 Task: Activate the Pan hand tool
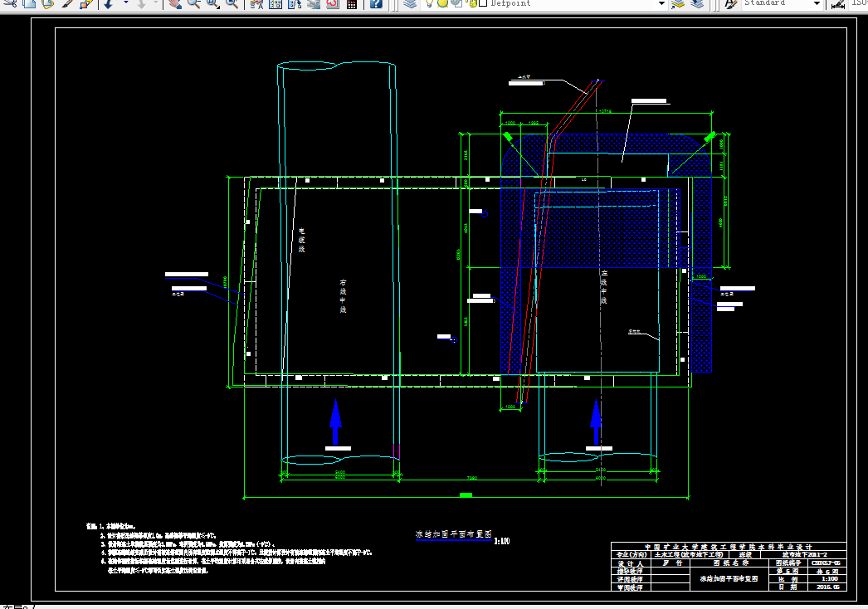tap(175, 3)
